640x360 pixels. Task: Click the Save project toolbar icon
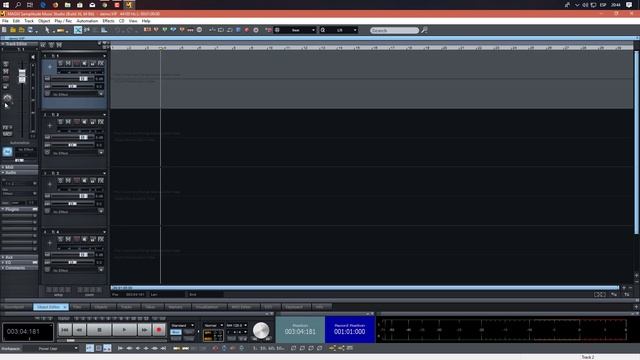click(x=30, y=30)
